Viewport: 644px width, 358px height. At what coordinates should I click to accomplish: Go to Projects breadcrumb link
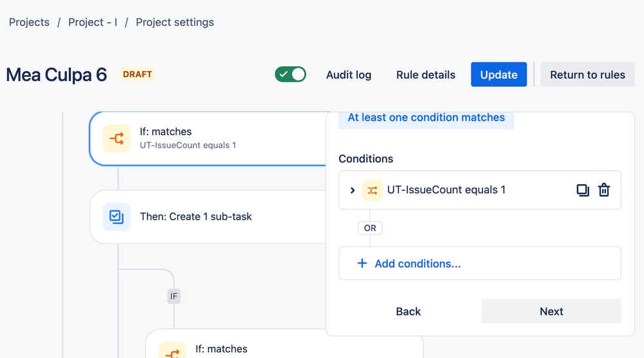point(29,22)
